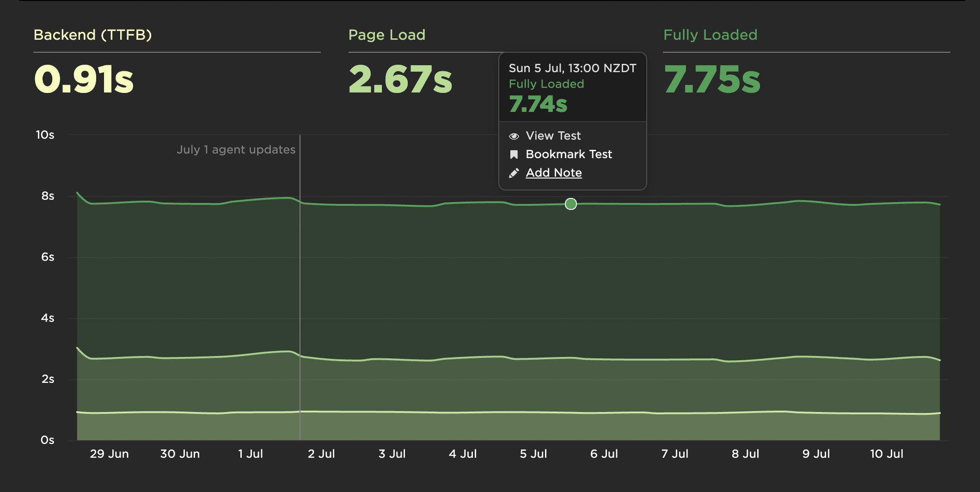Screen dimensions: 980x492
Task: Click the Sun 5 Jul, 13:00 NZDT timestamp
Action: 572,68
